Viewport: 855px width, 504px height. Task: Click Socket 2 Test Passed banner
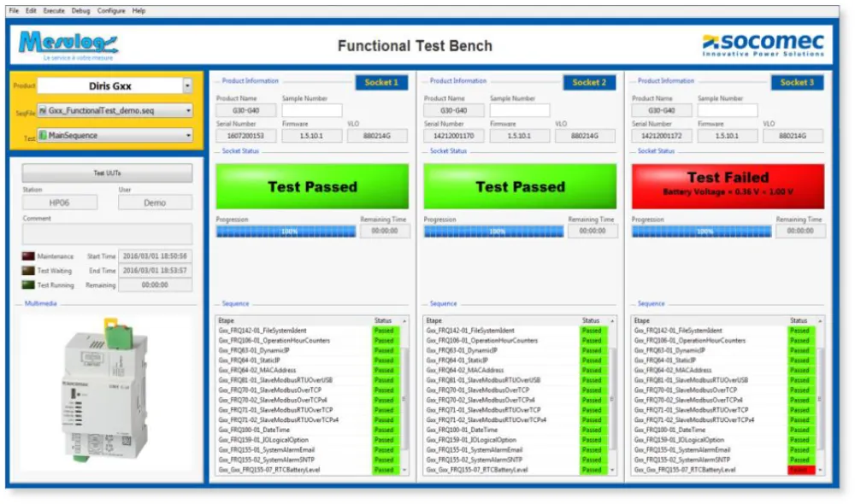pyautogui.click(x=520, y=186)
